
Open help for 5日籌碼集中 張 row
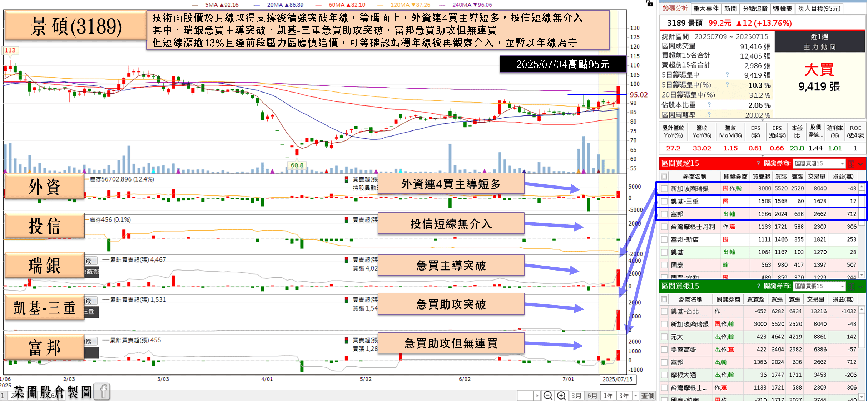pos(727,75)
